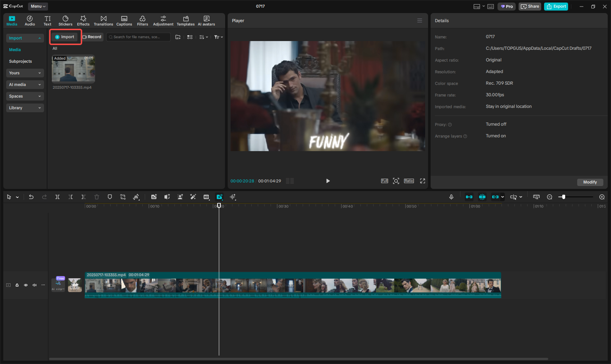Click the split clip tool icon

[57, 197]
